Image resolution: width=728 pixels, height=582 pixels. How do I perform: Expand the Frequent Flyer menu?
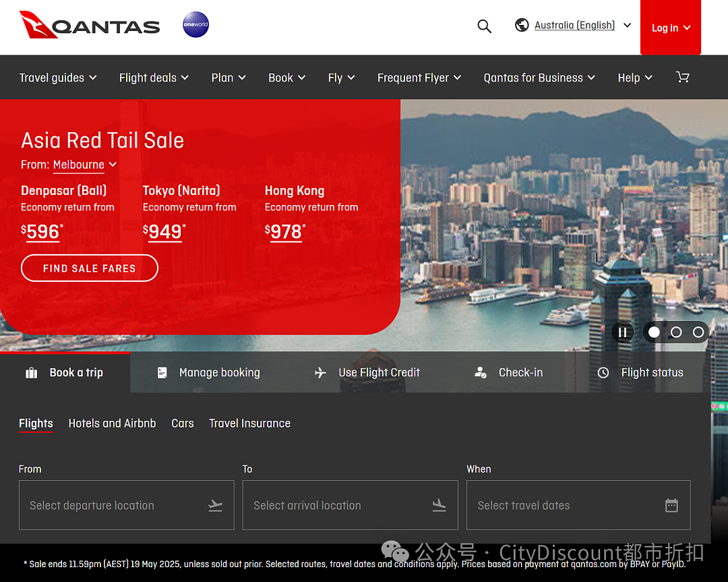[419, 78]
